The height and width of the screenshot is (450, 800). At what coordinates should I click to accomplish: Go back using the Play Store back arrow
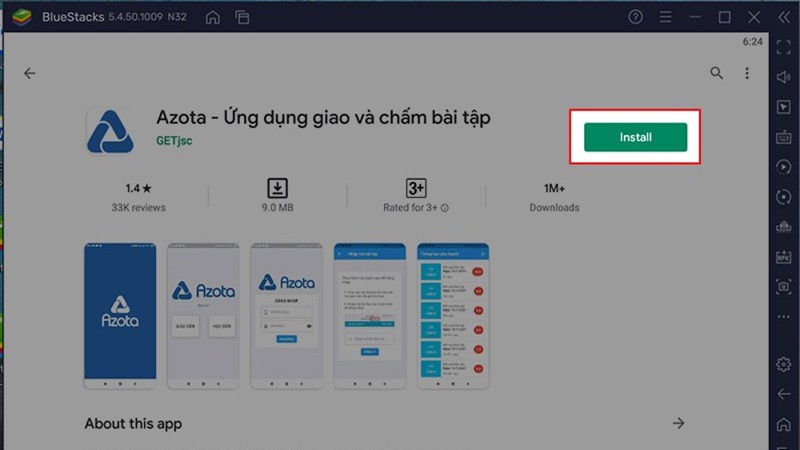(x=30, y=73)
